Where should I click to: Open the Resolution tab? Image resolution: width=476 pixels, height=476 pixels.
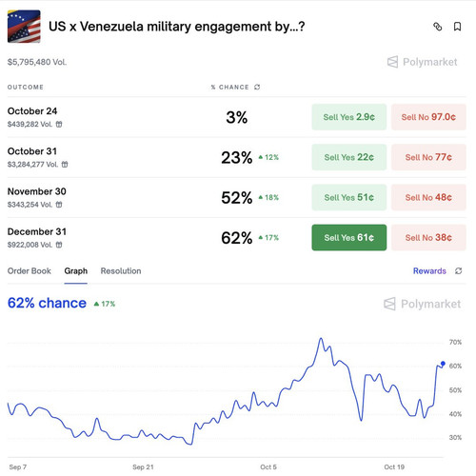click(121, 271)
